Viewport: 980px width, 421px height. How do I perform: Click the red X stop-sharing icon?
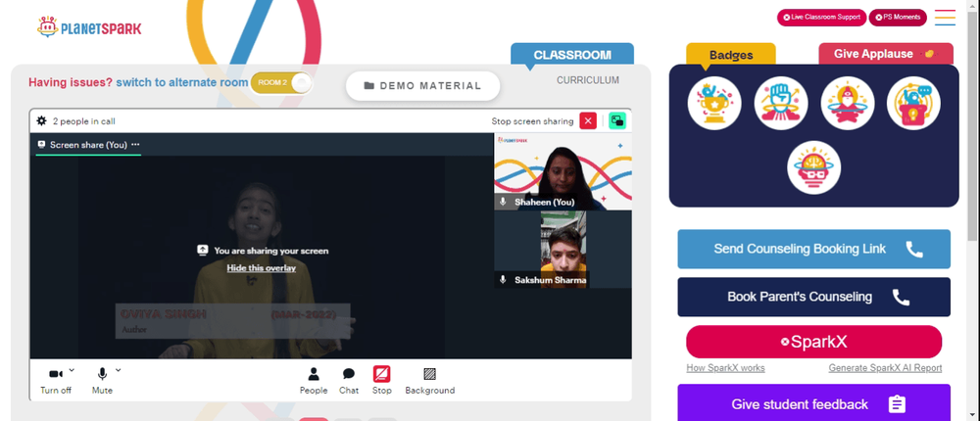click(x=587, y=120)
